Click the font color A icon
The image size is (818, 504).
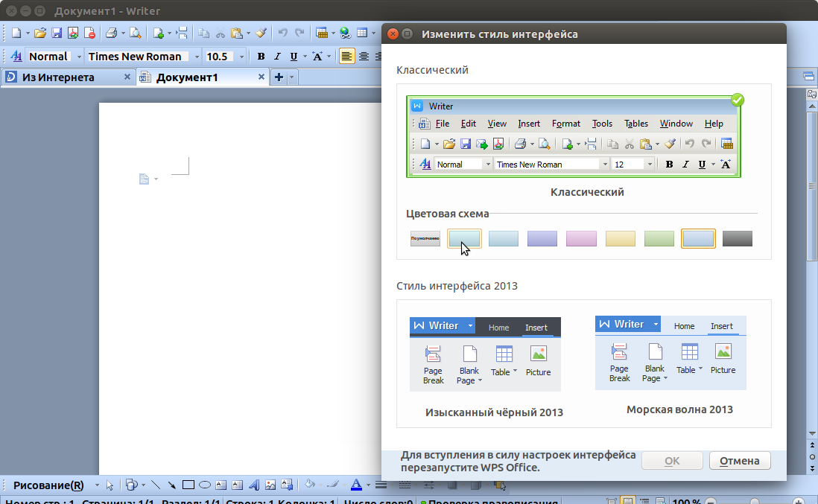pos(356,485)
